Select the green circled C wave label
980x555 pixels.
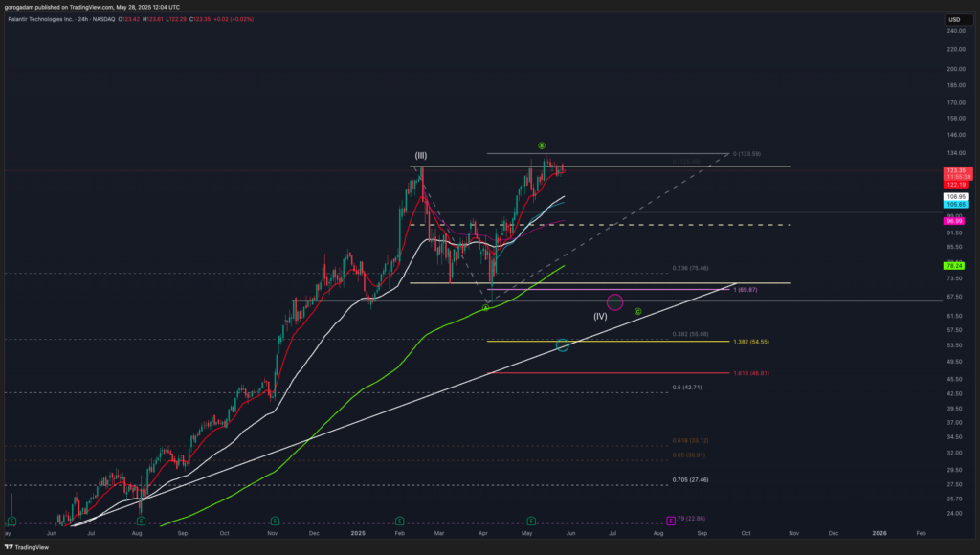click(x=637, y=311)
